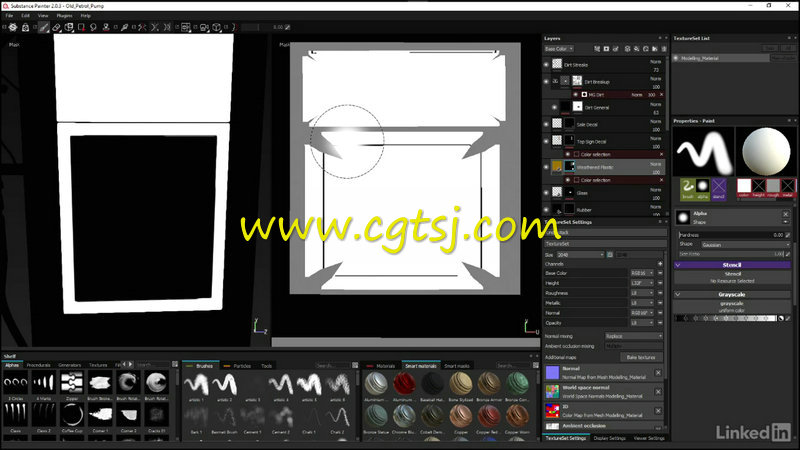
Task: Hide the Side Decal layer
Action: pos(546,124)
